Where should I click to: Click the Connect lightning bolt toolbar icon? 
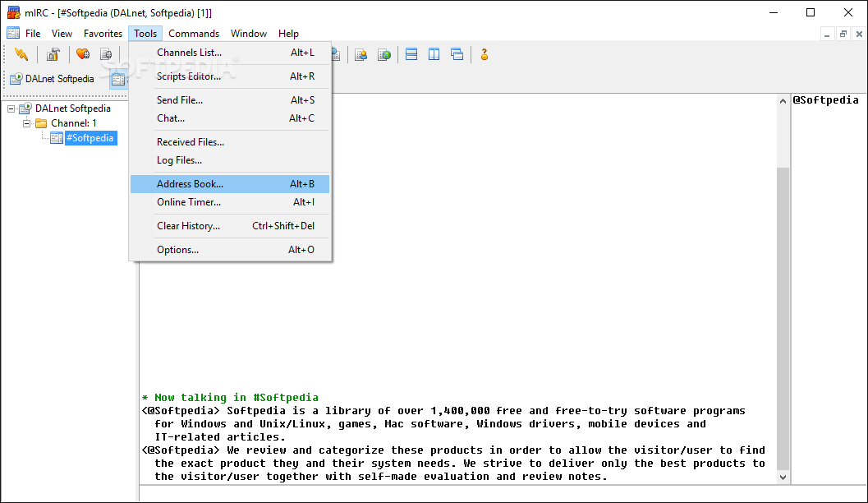21,54
